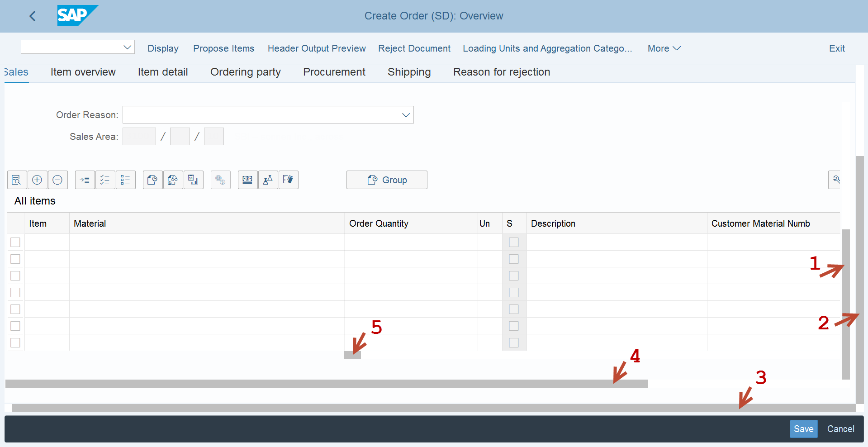
Task: Click the Propose Items button
Action: tap(223, 48)
